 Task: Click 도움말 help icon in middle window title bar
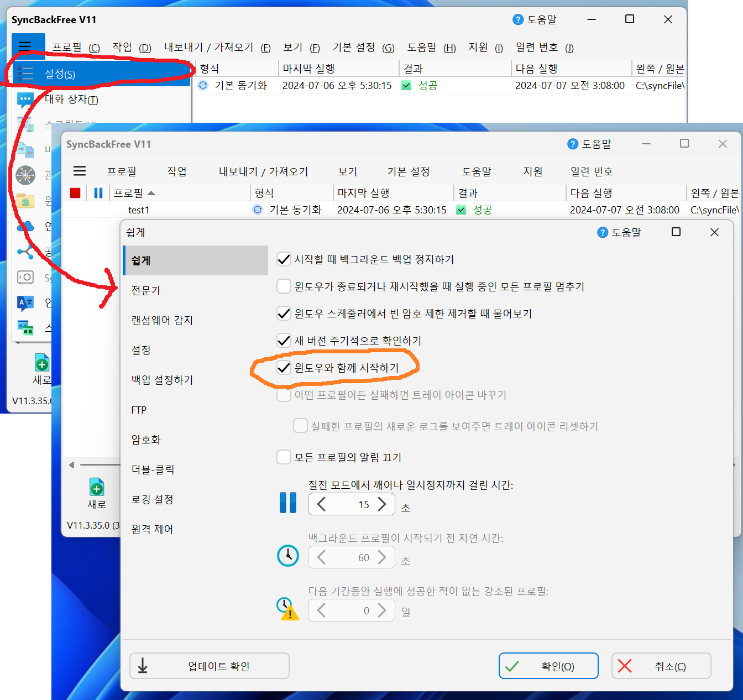[573, 144]
